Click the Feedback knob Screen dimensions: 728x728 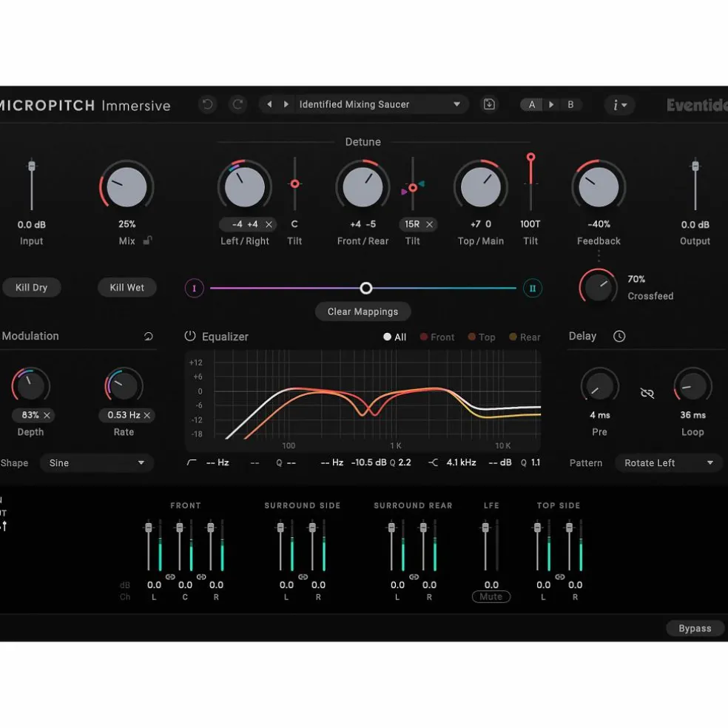click(x=599, y=187)
